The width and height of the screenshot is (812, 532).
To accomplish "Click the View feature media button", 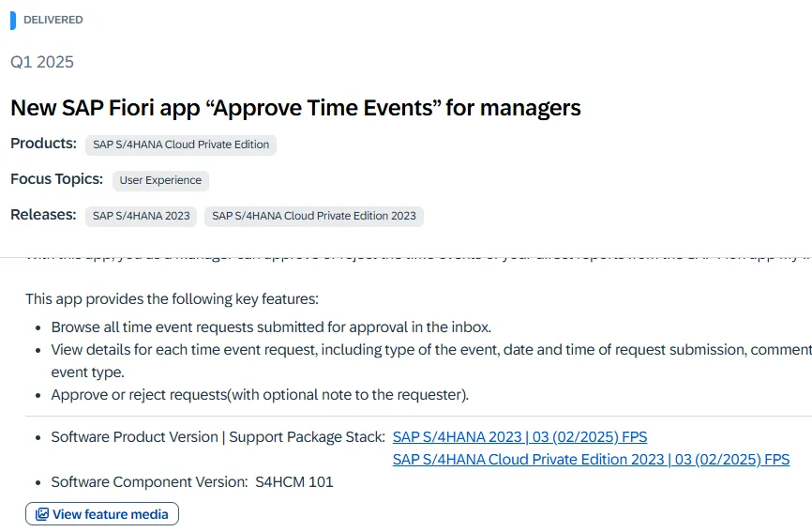I will coord(102,514).
